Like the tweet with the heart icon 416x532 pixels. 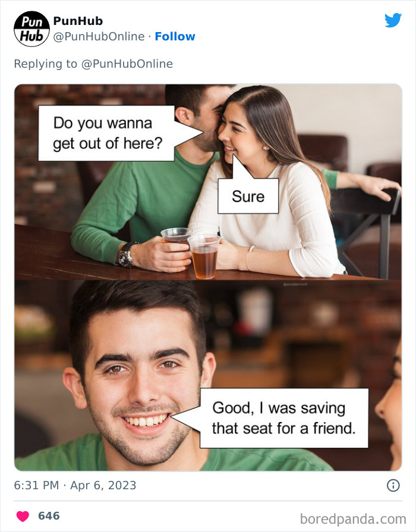coord(23,516)
